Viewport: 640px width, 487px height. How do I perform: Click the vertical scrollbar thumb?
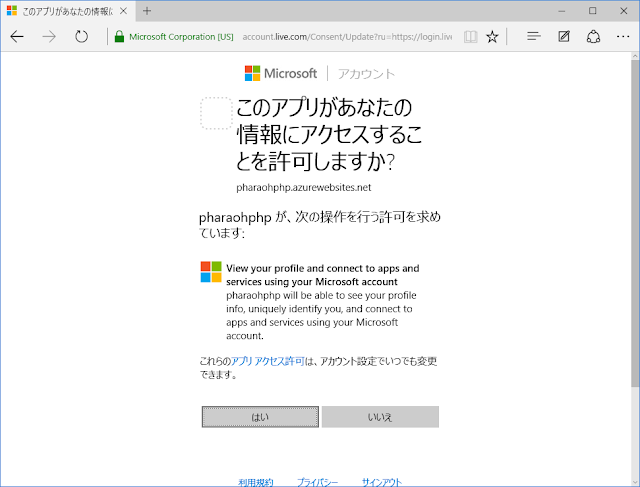pos(635,223)
